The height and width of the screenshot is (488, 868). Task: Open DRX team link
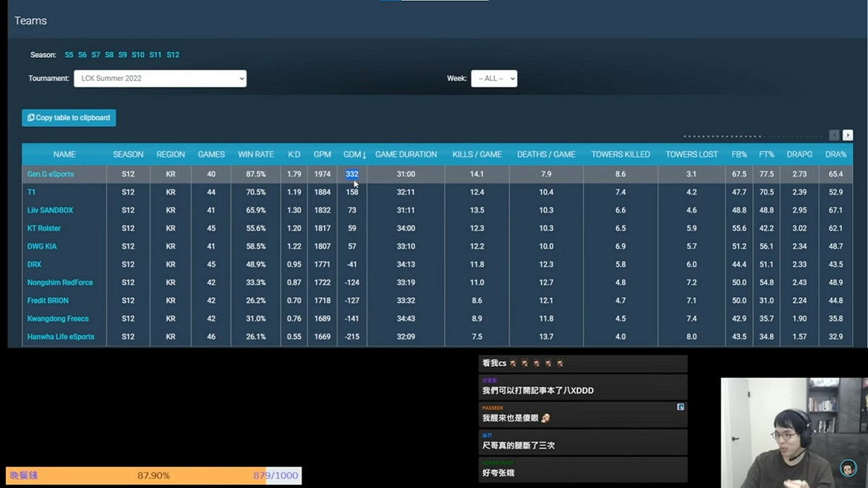click(x=34, y=265)
